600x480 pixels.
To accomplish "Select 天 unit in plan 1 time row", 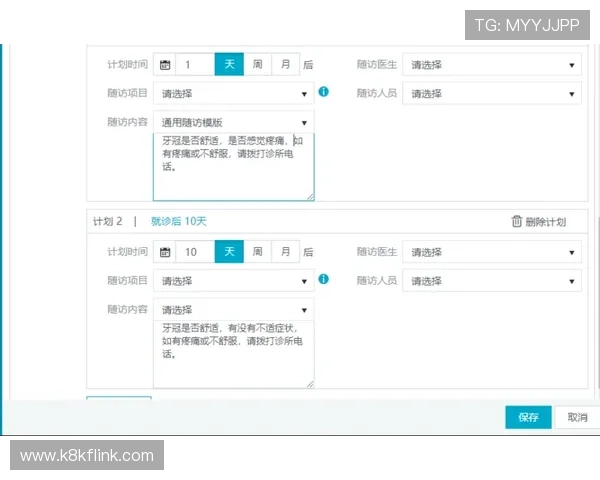I will [x=229, y=64].
